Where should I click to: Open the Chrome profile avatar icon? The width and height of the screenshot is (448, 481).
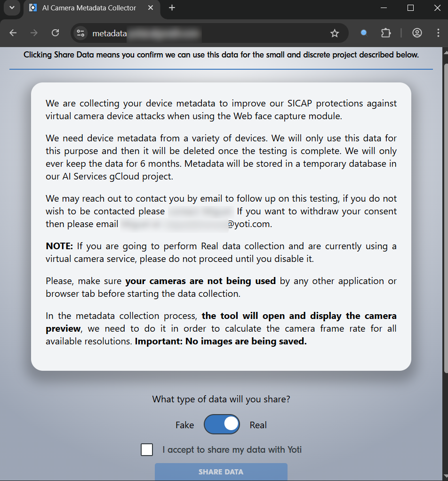[417, 33]
